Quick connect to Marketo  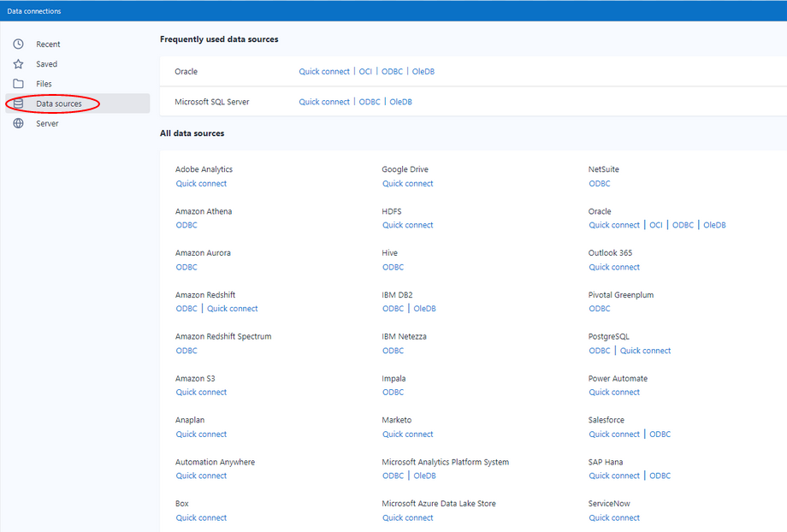tap(407, 434)
